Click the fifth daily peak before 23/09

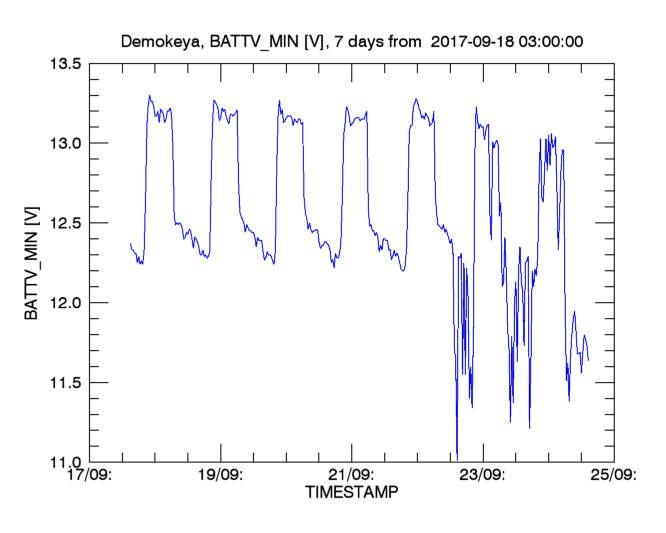pos(416,99)
